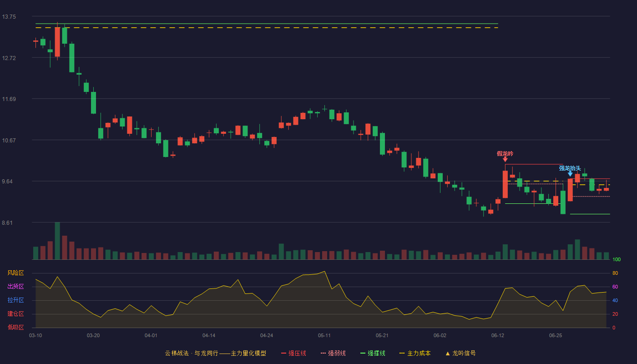Click the tall red candle below 假龙吟 arrow

[x=505, y=184]
